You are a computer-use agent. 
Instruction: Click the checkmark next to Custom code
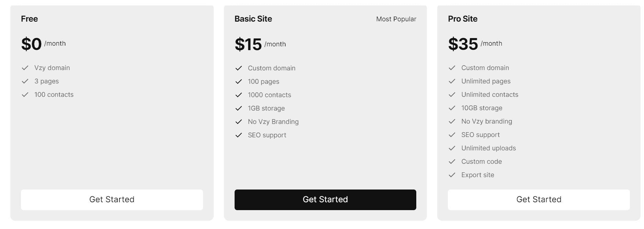point(452,161)
